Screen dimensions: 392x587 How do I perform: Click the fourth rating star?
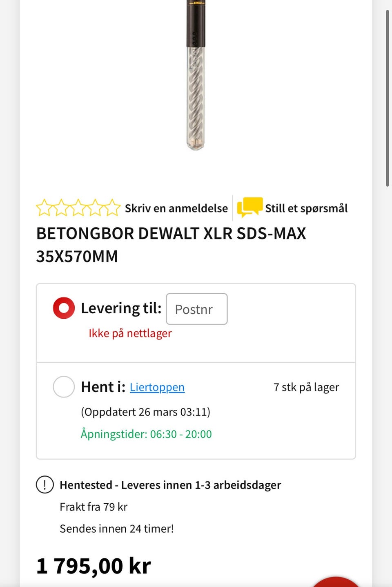pos(95,208)
